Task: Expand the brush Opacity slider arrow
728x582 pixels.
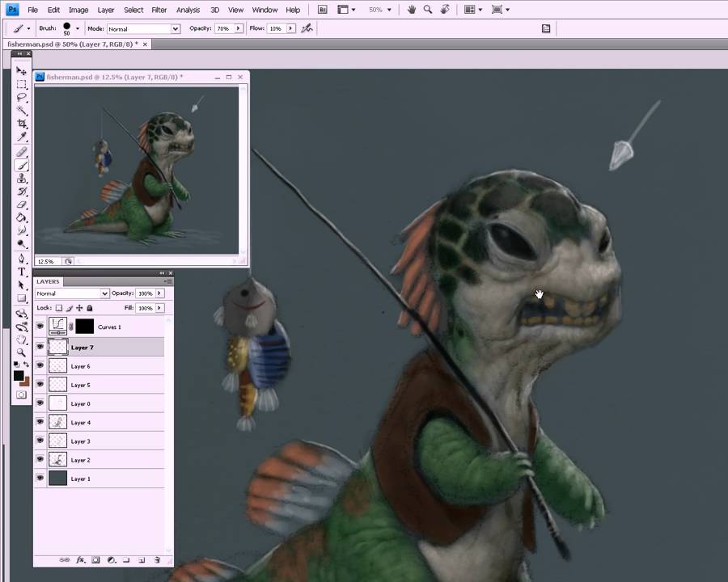Action: tap(238, 28)
